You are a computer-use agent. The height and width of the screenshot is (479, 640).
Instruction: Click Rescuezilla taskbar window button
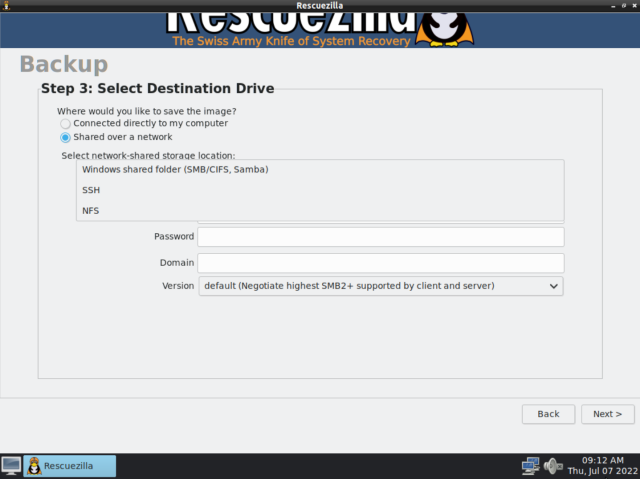70,466
